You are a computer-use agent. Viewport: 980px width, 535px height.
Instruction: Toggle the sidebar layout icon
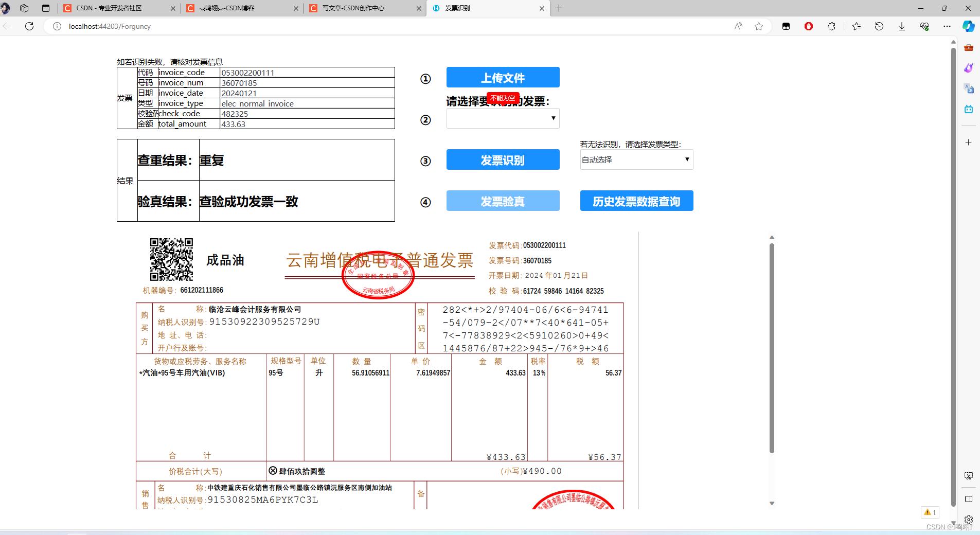coord(969,499)
